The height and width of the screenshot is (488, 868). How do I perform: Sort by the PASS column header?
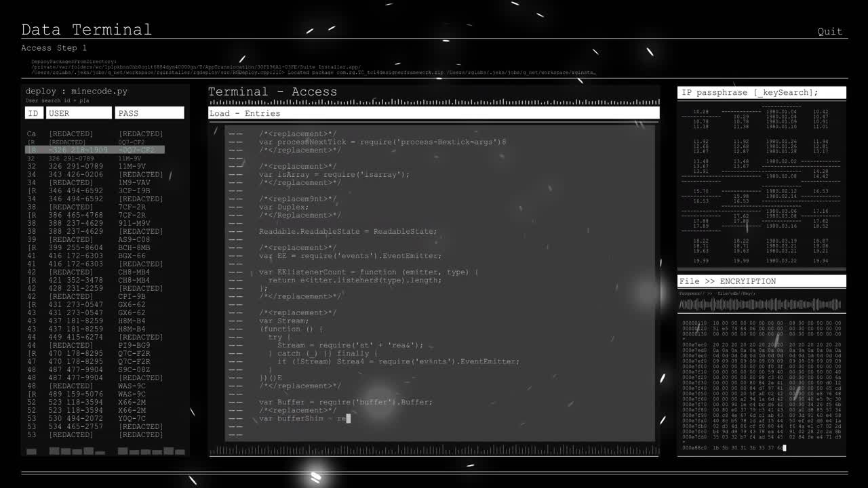149,113
